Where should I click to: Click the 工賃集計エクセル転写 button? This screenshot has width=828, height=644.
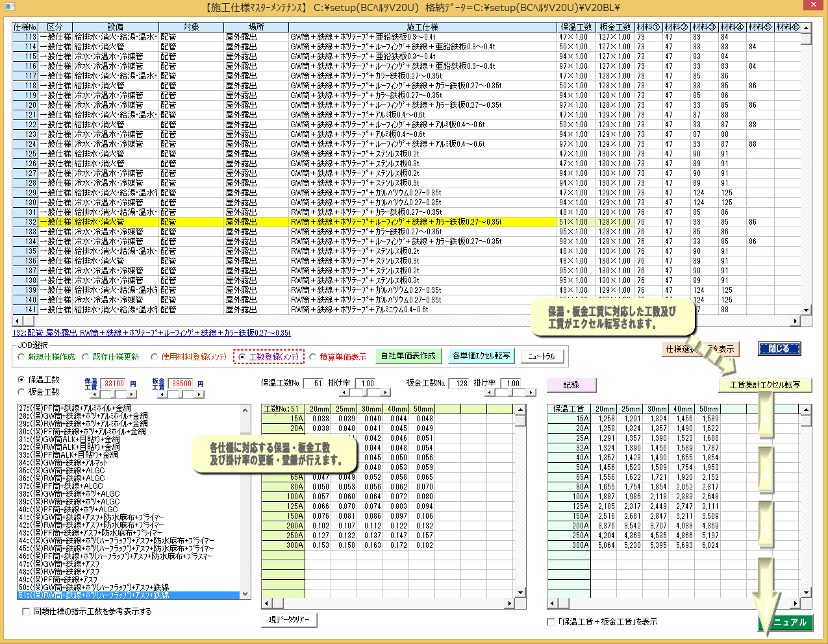pyautogui.click(x=765, y=385)
